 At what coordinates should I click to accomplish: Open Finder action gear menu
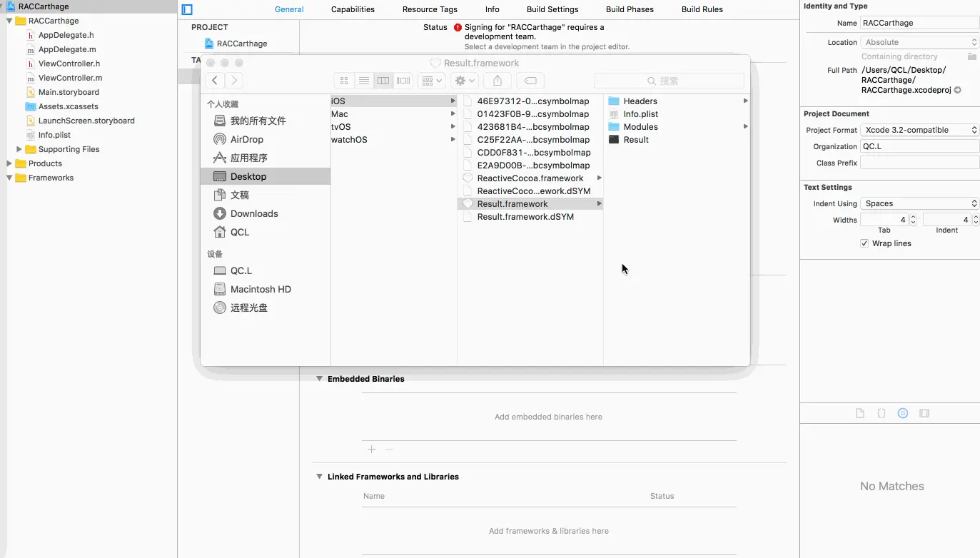tap(464, 81)
